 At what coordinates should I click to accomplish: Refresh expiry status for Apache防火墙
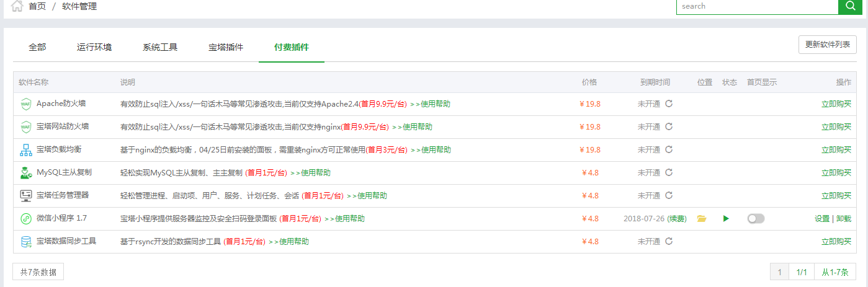tap(669, 104)
